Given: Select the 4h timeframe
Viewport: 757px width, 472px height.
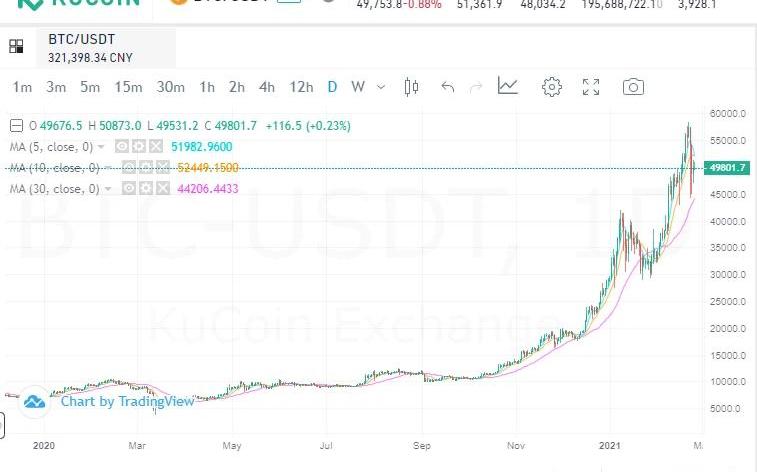Looking at the screenshot, I should (266, 87).
